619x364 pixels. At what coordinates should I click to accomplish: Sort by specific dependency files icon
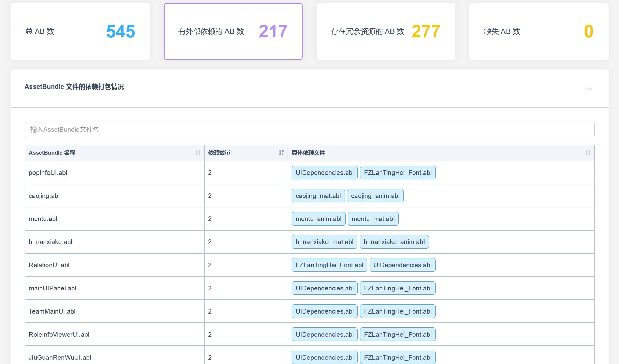(x=588, y=153)
